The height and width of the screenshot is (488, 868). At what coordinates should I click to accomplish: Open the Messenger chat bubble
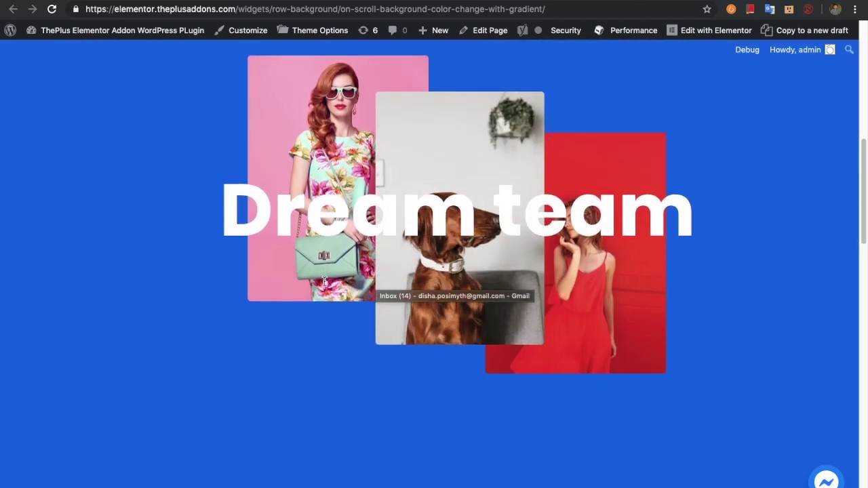click(x=826, y=481)
